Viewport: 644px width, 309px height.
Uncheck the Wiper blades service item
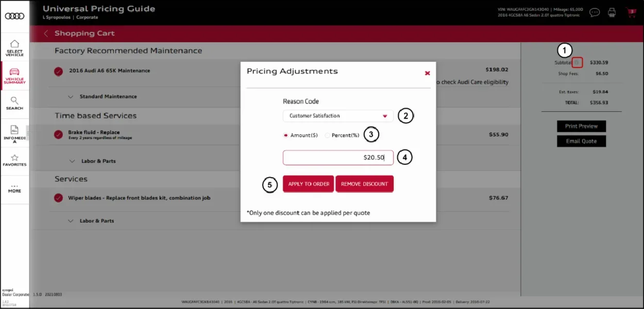click(x=59, y=198)
